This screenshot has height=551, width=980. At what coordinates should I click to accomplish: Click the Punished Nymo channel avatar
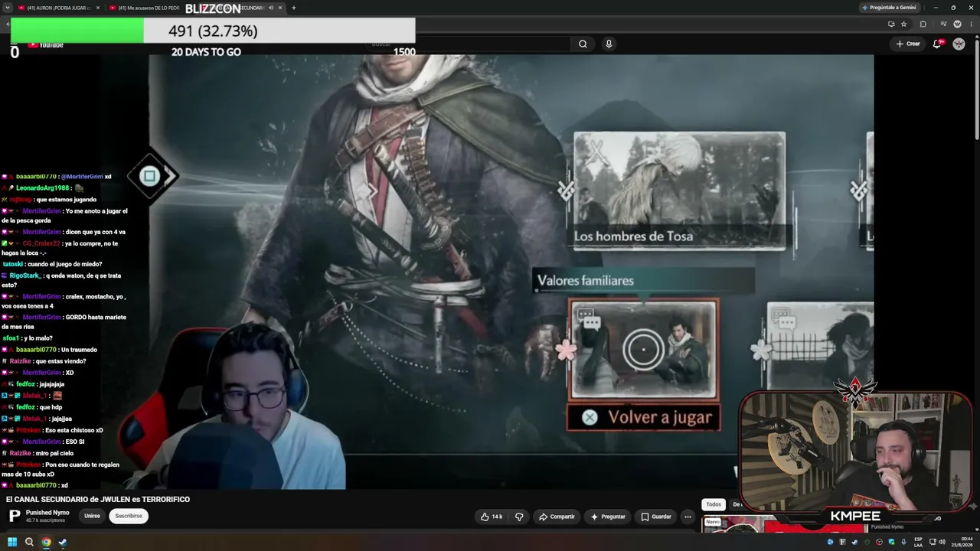(15, 516)
